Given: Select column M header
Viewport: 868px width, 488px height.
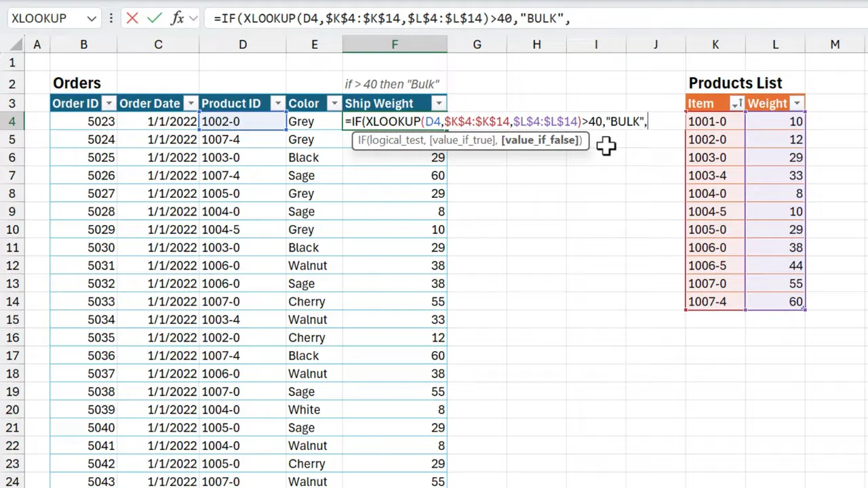Looking at the screenshot, I should tap(835, 44).
